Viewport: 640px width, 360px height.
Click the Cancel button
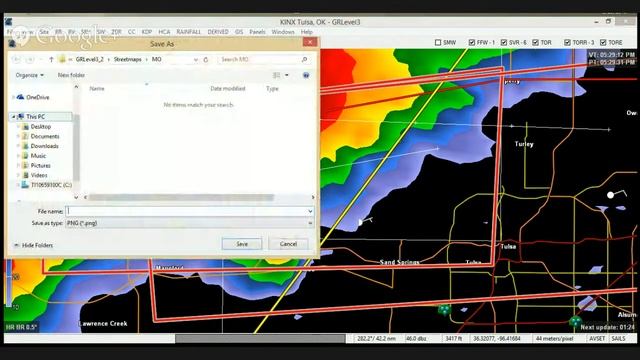click(288, 244)
